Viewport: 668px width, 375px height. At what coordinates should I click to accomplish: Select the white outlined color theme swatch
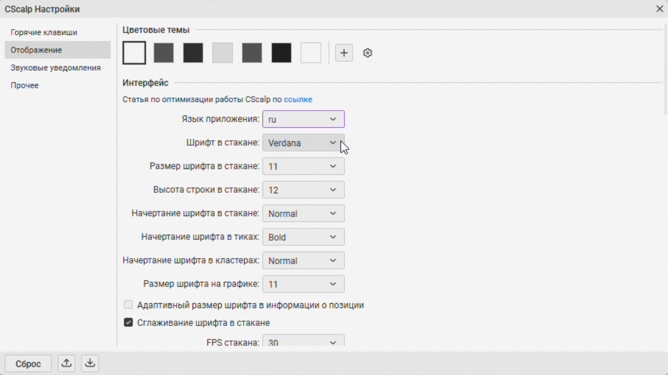(x=134, y=53)
